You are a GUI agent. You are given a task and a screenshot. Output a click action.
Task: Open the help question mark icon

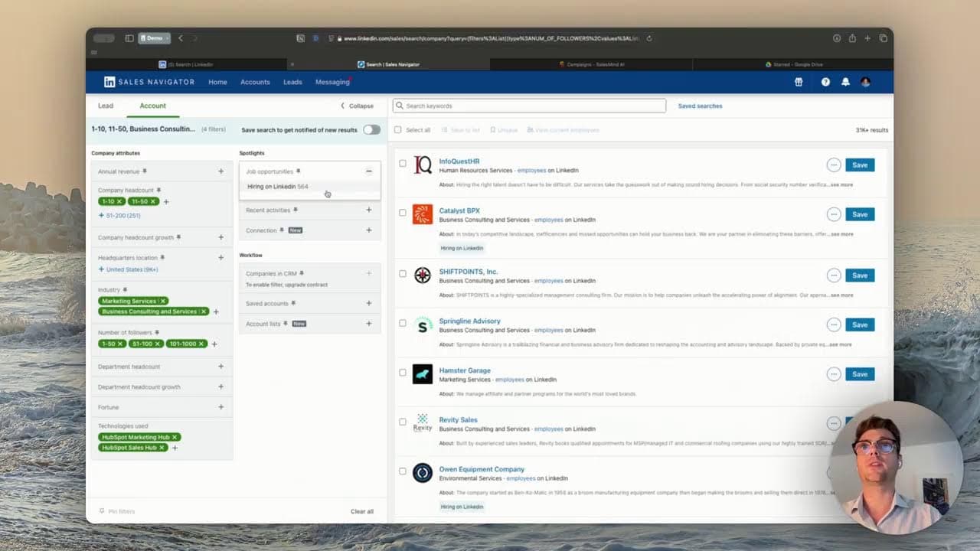[x=825, y=82]
